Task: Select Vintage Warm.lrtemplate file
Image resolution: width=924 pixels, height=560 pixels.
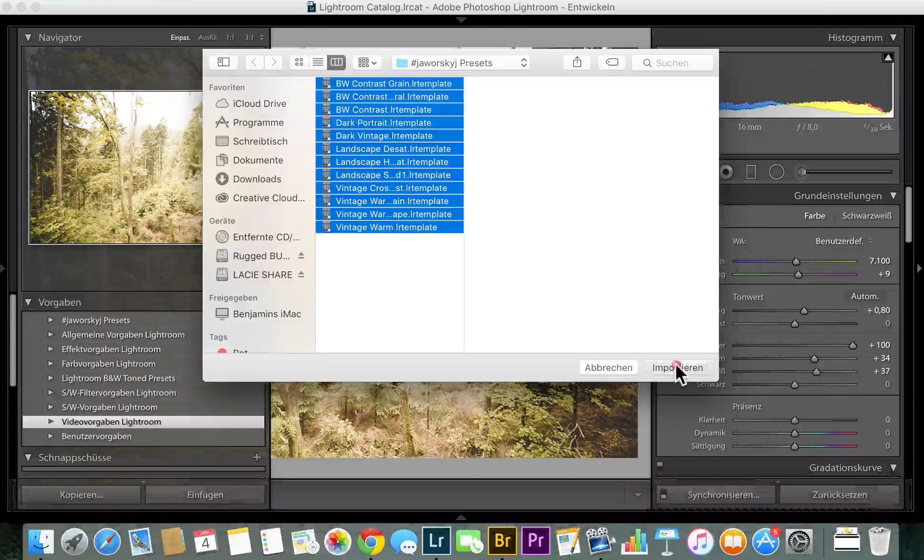Action: [390, 227]
